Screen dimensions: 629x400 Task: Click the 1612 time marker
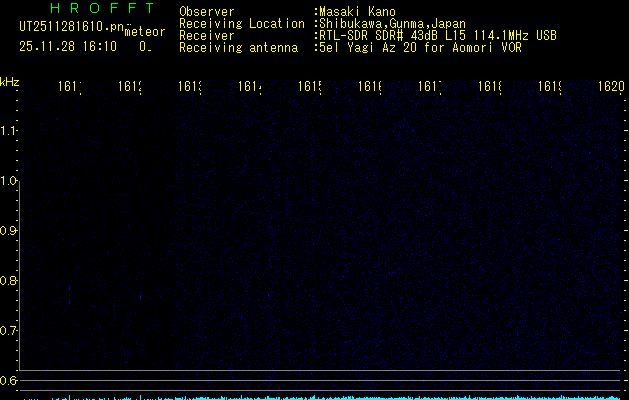pos(130,86)
